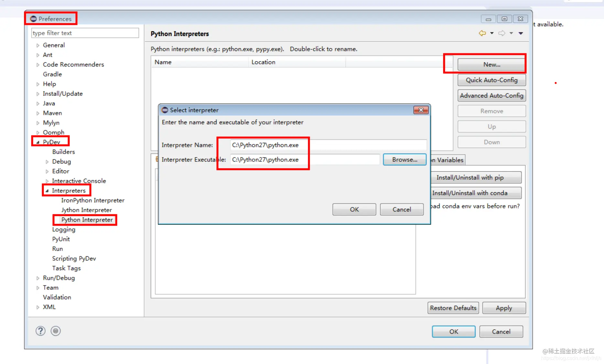Click the Interpreter Executable field
The image size is (604, 364).
305,160
